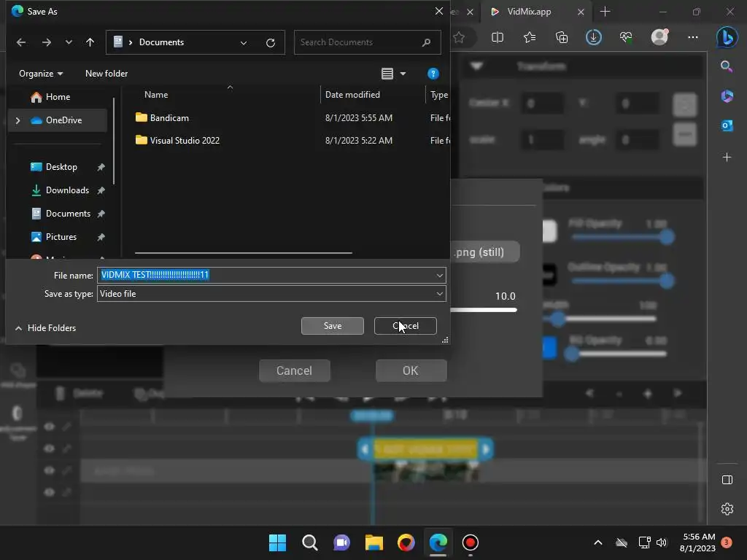
Task: Open Windows Start menu
Action: click(277, 542)
